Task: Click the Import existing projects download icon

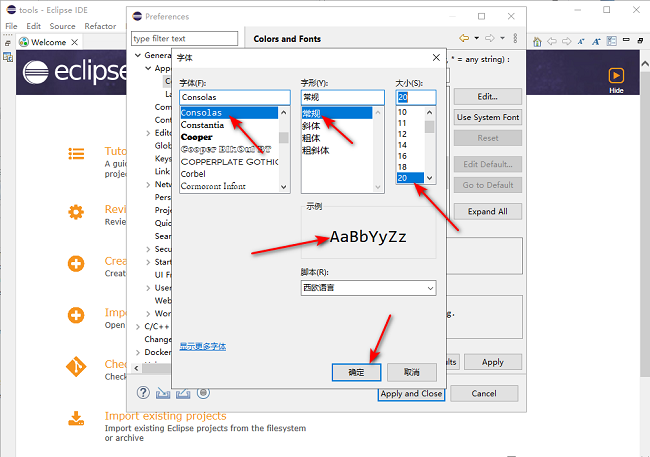Action: pos(76,418)
